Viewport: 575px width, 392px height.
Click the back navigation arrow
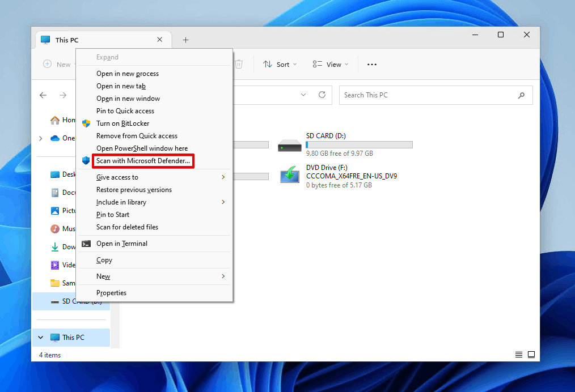point(43,95)
